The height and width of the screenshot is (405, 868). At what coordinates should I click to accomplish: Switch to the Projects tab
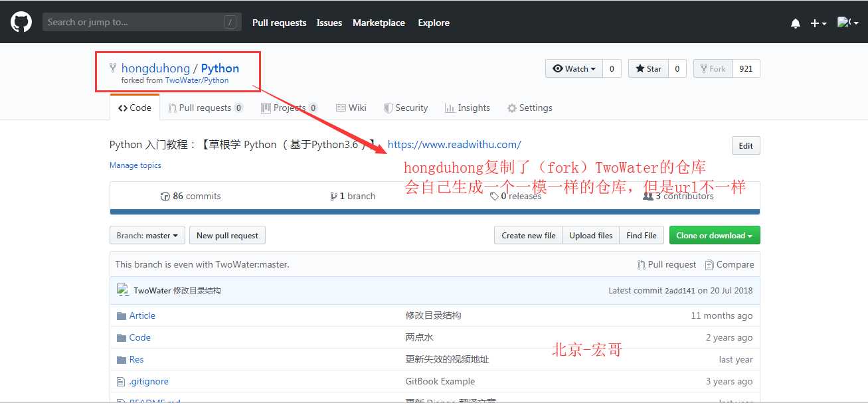pyautogui.click(x=290, y=108)
